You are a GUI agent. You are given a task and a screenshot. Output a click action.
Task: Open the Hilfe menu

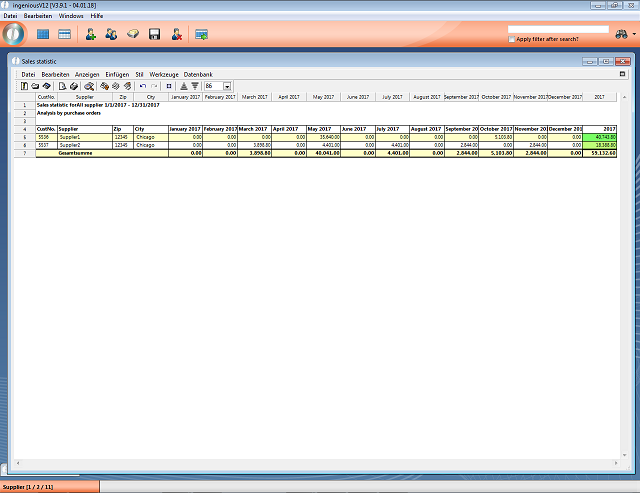click(x=97, y=16)
